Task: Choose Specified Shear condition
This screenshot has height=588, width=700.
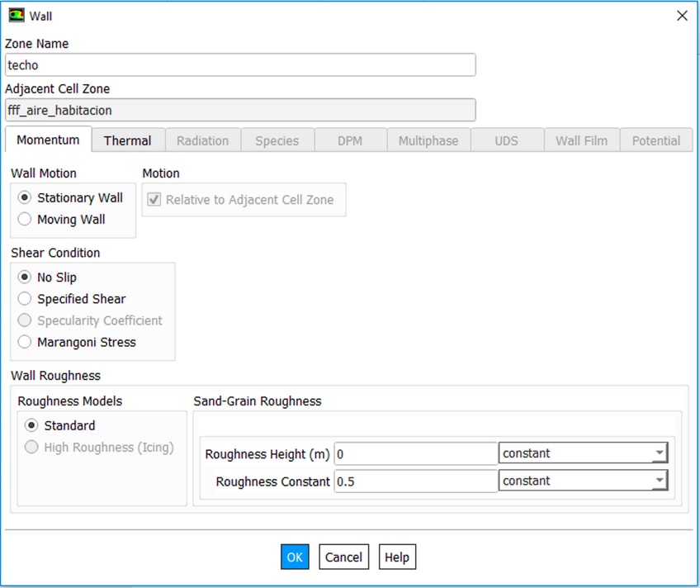Action: click(25, 299)
